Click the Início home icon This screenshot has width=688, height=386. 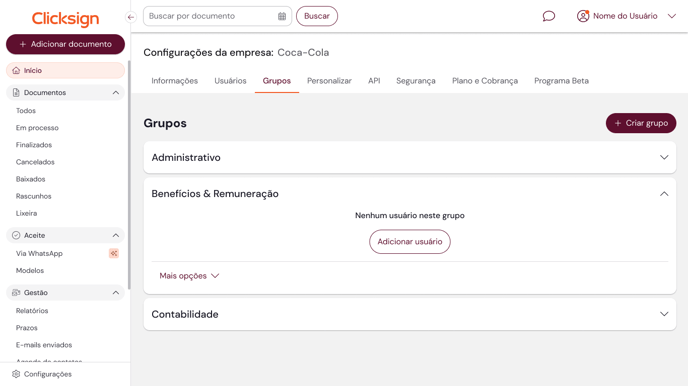16,70
